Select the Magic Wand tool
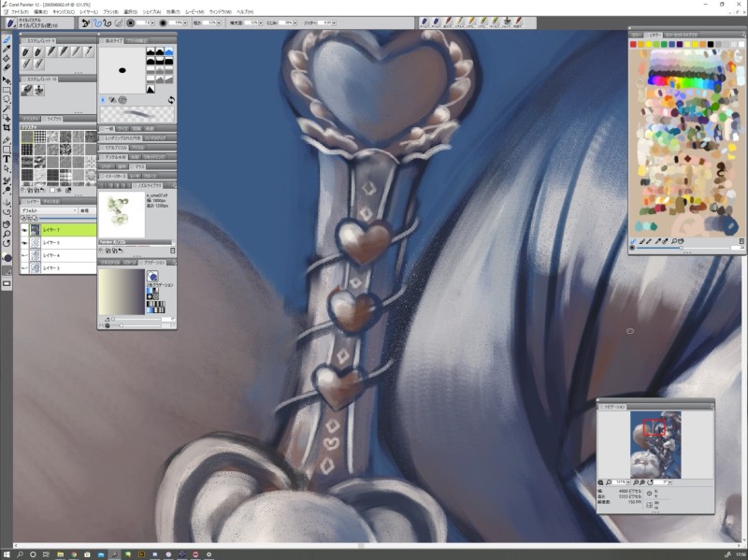Image resolution: width=748 pixels, height=560 pixels. 7,108
